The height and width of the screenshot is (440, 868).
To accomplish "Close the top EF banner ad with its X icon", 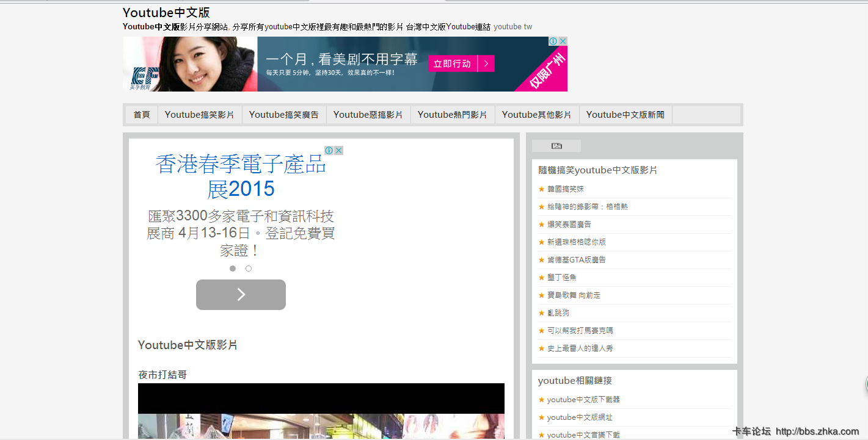I will coord(563,41).
